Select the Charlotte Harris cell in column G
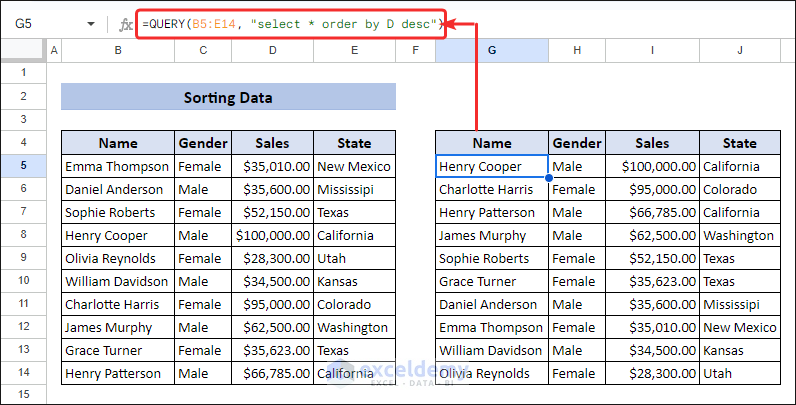This screenshot has width=796, height=405. [492, 189]
